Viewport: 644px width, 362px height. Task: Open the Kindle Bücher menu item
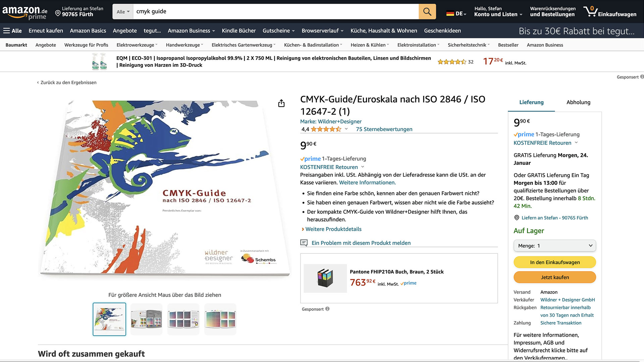point(239,31)
